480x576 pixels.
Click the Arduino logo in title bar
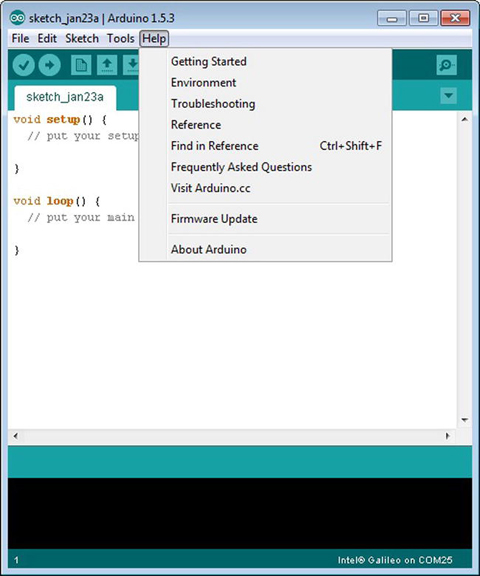[17, 18]
